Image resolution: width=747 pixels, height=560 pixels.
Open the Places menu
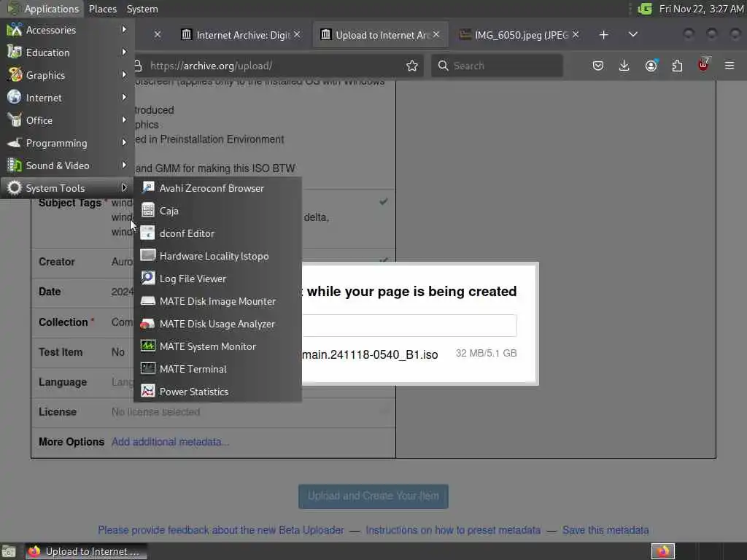point(102,9)
